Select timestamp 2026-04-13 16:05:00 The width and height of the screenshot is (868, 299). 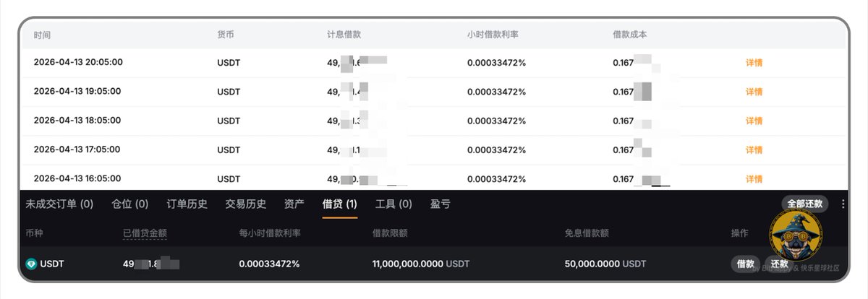[77, 178]
